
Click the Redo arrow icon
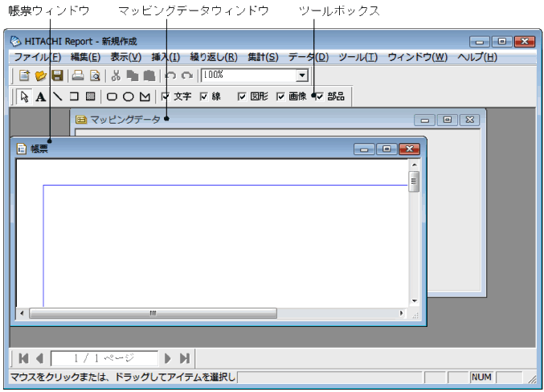pyautogui.click(x=187, y=76)
